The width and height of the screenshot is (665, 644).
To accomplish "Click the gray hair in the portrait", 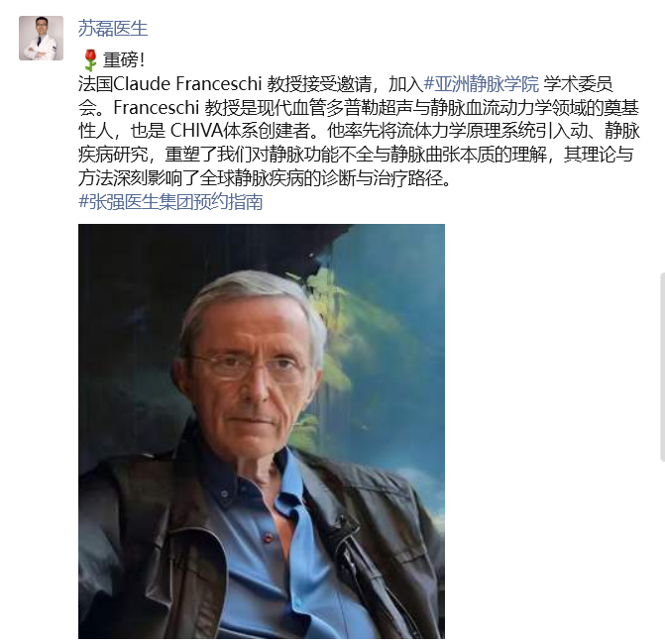I will [250, 290].
